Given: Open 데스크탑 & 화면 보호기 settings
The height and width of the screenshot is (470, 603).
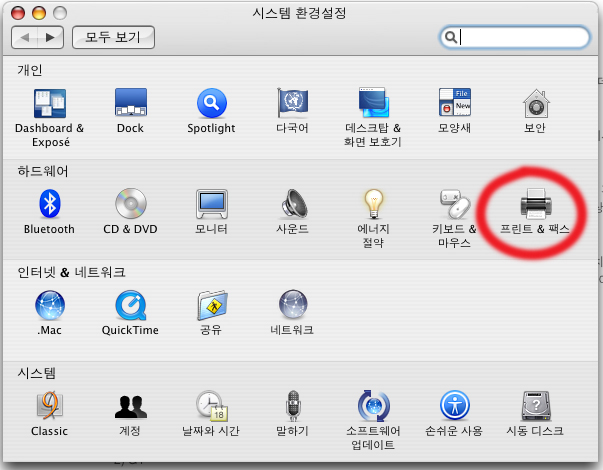Looking at the screenshot, I should [373, 104].
